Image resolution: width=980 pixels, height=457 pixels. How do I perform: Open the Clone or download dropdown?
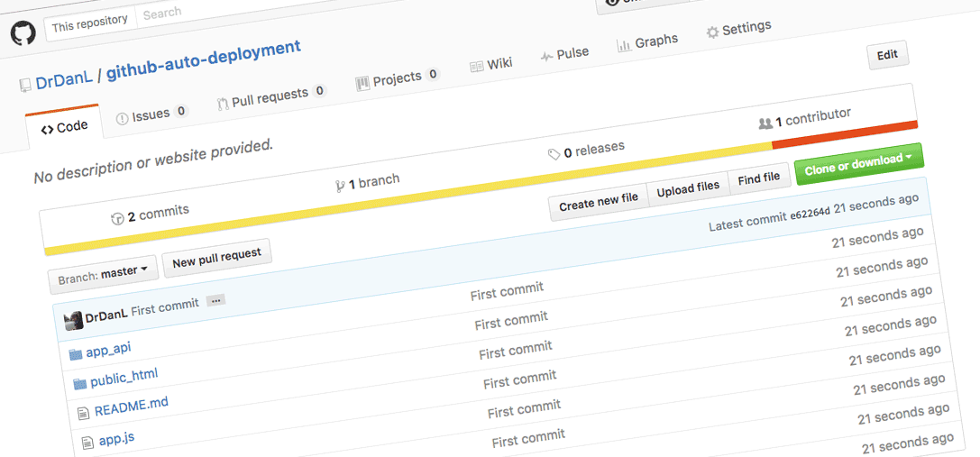pos(859,164)
